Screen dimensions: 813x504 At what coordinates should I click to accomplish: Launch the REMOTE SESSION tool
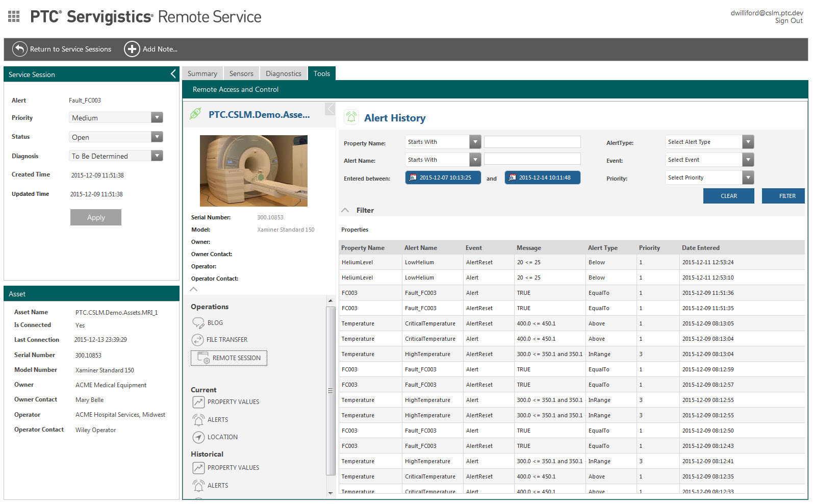click(x=229, y=358)
